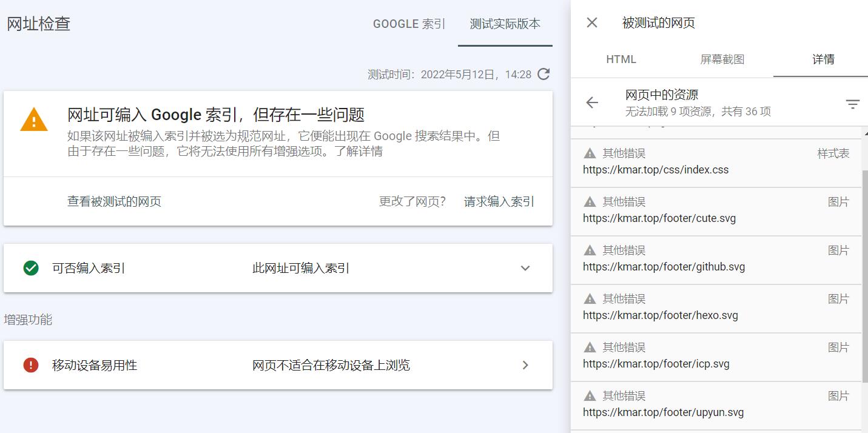
Task: Open 移动设备易用性 details via right chevron
Action: pos(525,365)
